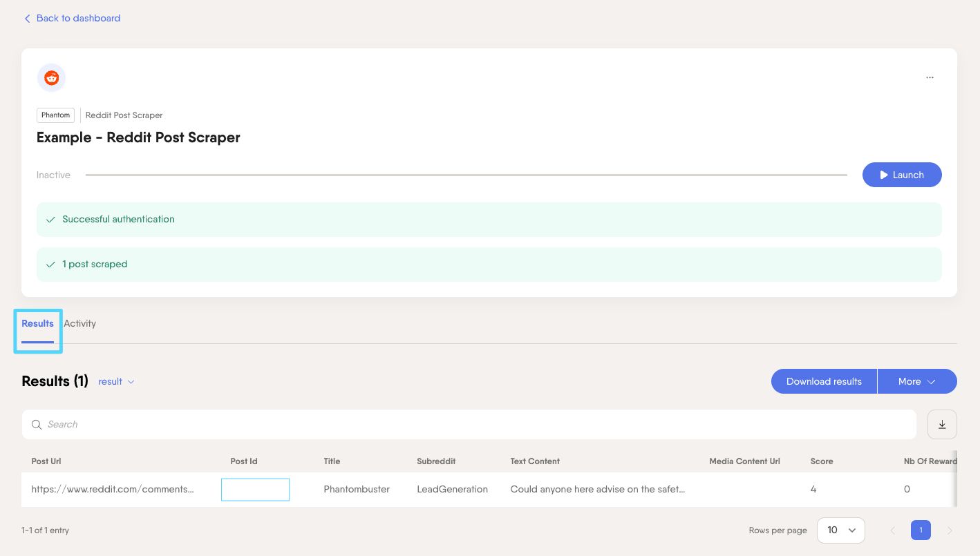Focus the Search input field
Screen dimensions: 980x556
(x=469, y=425)
